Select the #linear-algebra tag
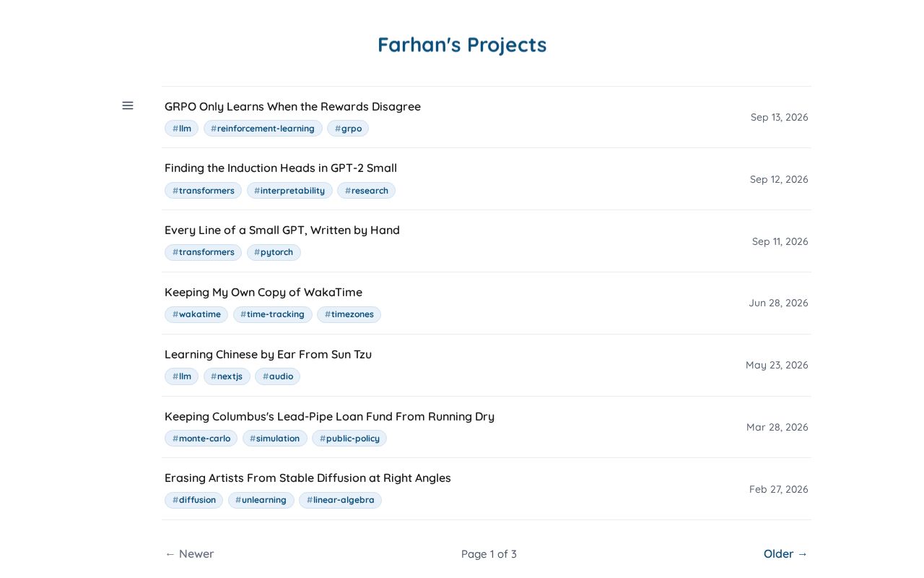Viewport: 924px width, 578px height. click(x=340, y=500)
